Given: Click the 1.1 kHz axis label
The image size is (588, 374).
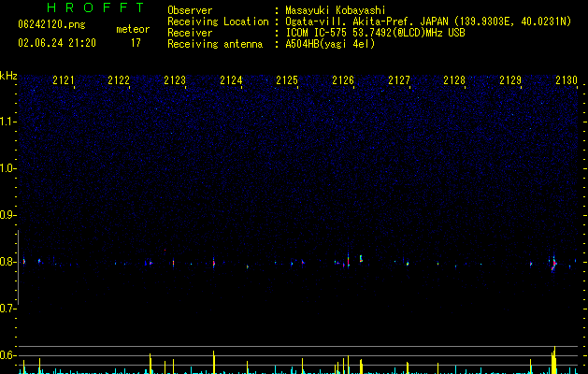Looking at the screenshot, I should pyautogui.click(x=7, y=122).
